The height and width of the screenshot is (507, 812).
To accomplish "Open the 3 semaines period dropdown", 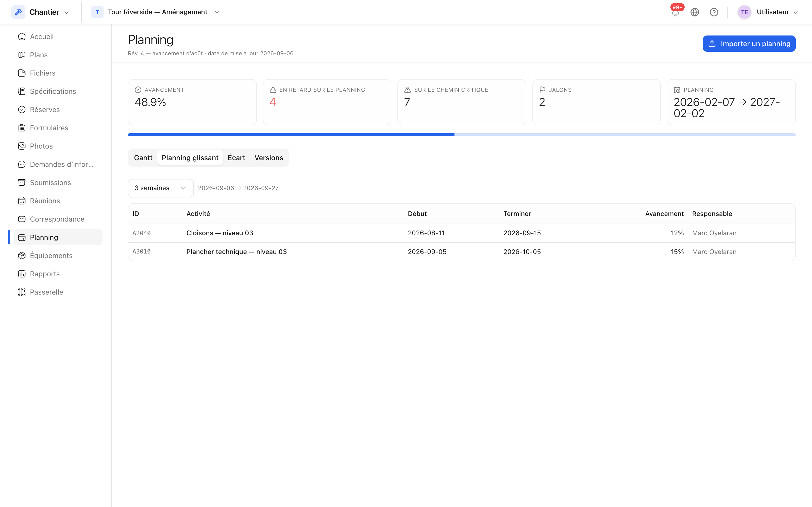I will click(x=161, y=188).
